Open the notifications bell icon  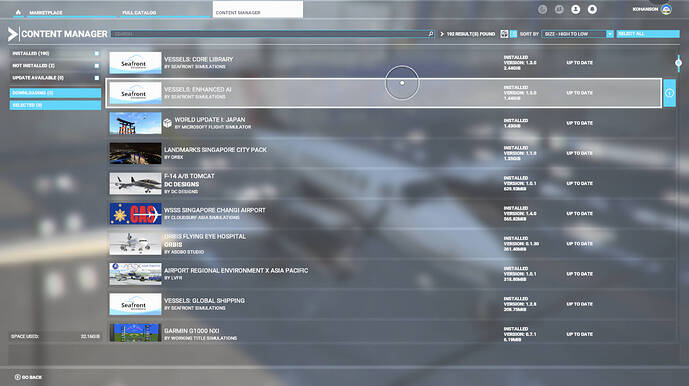592,9
